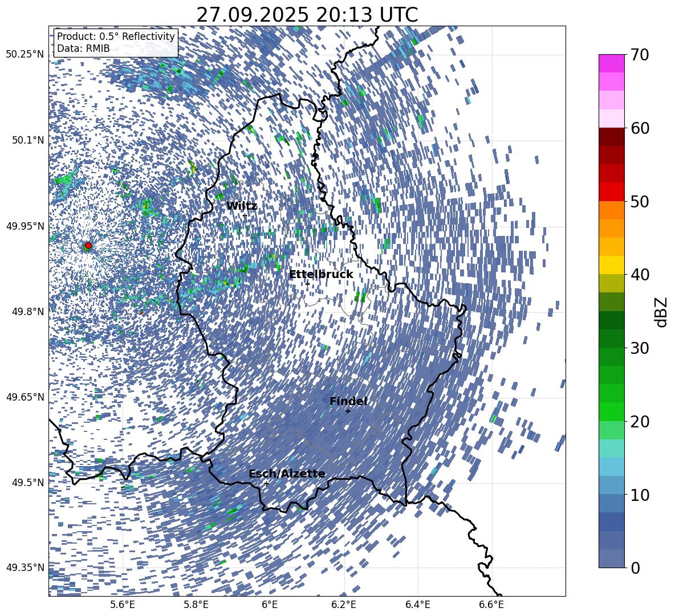Click the 49.5°N latitude label
This screenshot has width=675, height=616.
28,482
